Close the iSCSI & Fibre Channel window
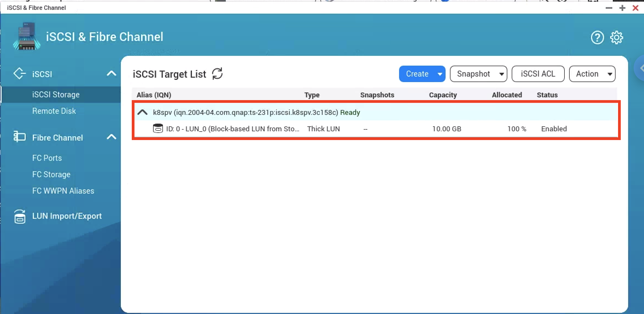The height and width of the screenshot is (314, 644). tap(636, 8)
